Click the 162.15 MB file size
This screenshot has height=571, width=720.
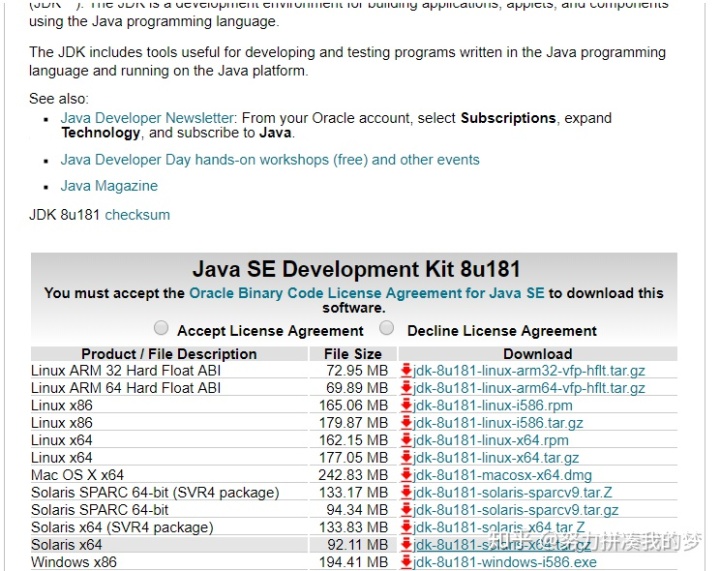(x=354, y=440)
